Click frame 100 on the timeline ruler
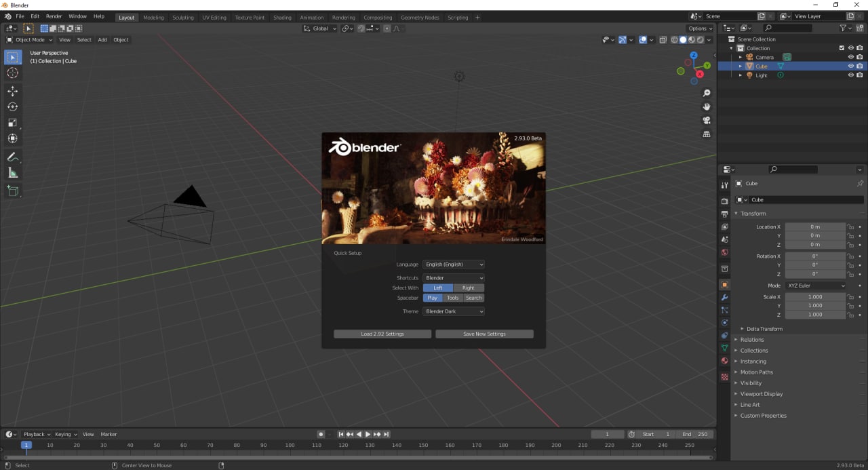868x470 pixels. point(290,445)
